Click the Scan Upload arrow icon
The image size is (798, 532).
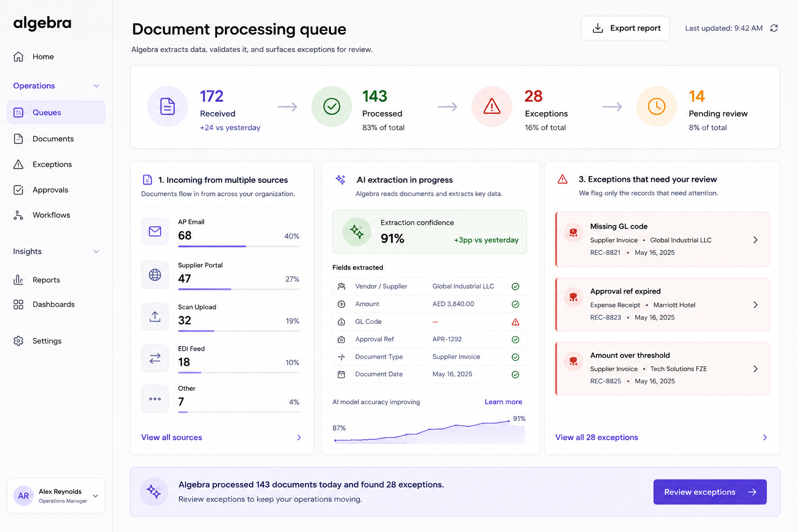point(155,316)
